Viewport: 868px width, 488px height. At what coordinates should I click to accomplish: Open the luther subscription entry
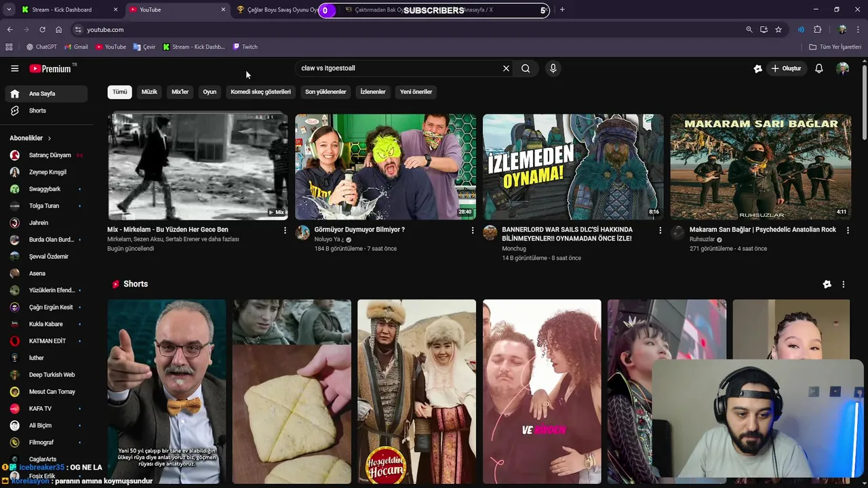(46, 358)
